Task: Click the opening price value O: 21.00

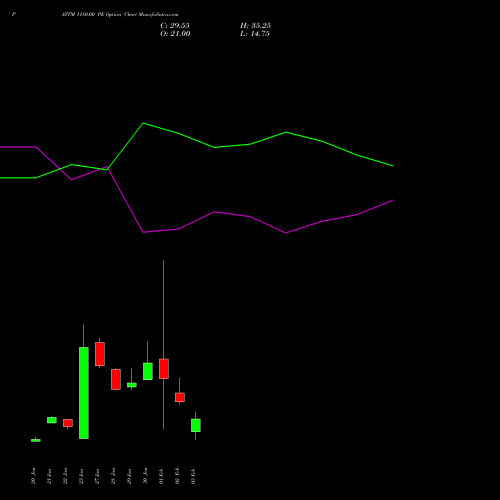Action: (x=175, y=34)
